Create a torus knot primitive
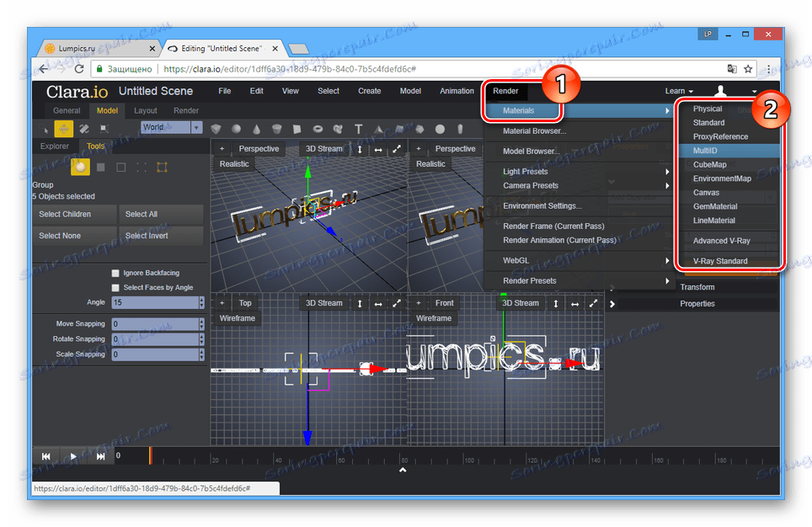Screen dimensions: 812x527 click(338, 129)
